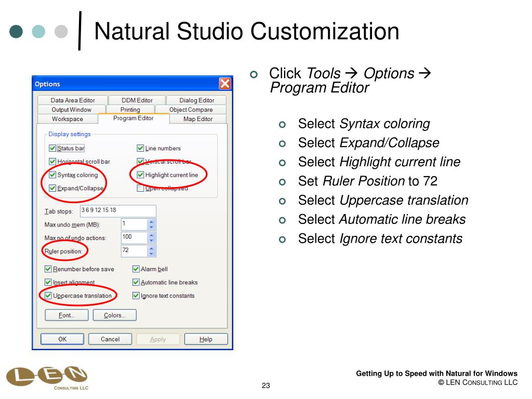The image size is (532, 399).
Task: Toggle Highlight current line checkbox
Action: click(140, 175)
